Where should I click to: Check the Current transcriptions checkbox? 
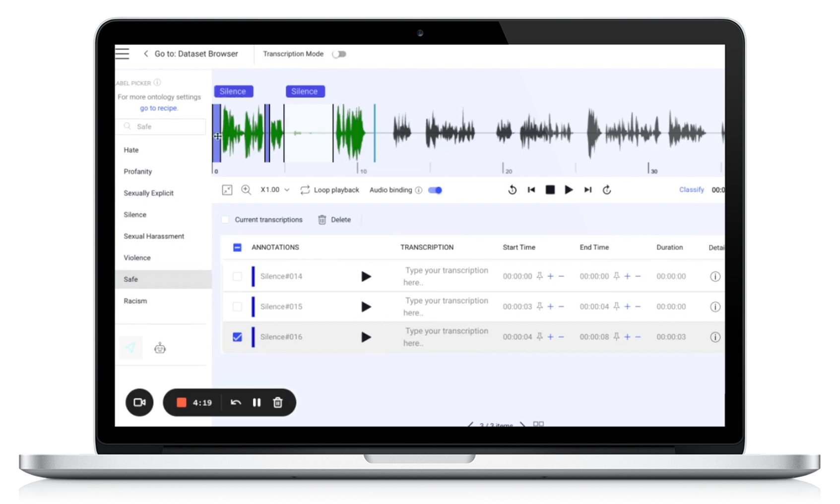225,220
